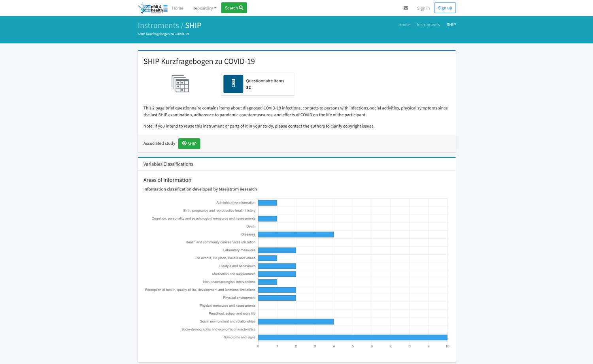Viewport: 593px width, 364px height.
Task: Click Sign in link
Action: pyautogui.click(x=423, y=8)
